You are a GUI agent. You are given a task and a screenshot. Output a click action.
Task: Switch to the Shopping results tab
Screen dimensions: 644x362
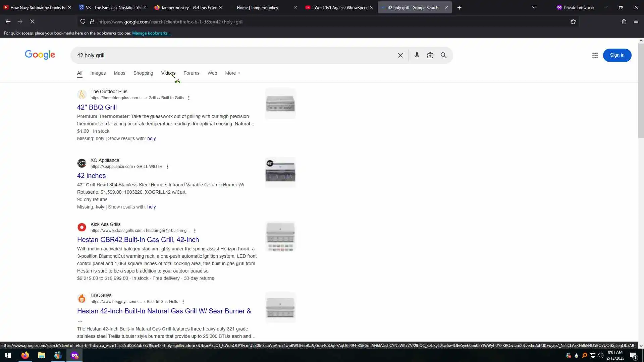click(x=143, y=73)
